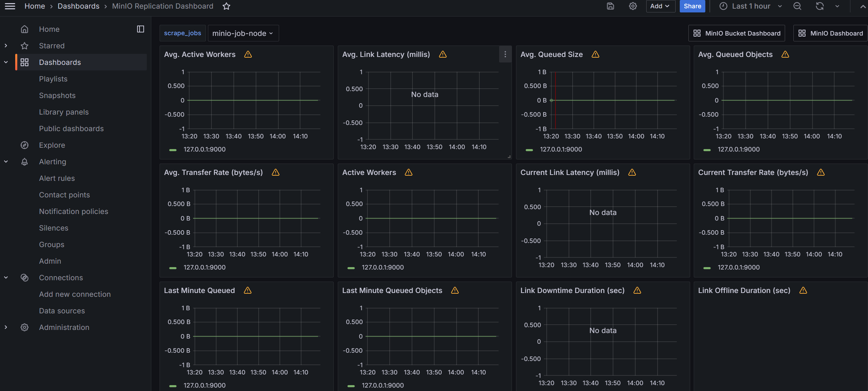The height and width of the screenshot is (391, 868).
Task: Open Library panels in the sidebar
Action: [x=64, y=112]
